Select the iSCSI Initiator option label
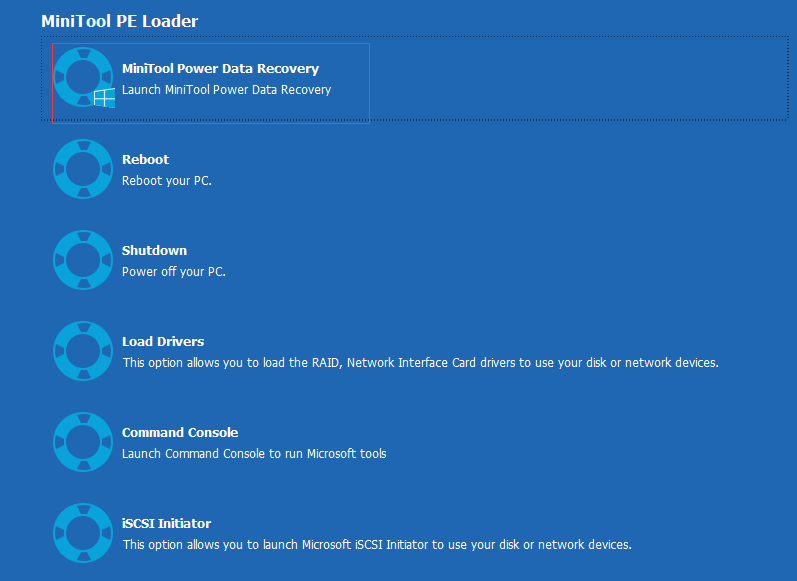 point(166,524)
